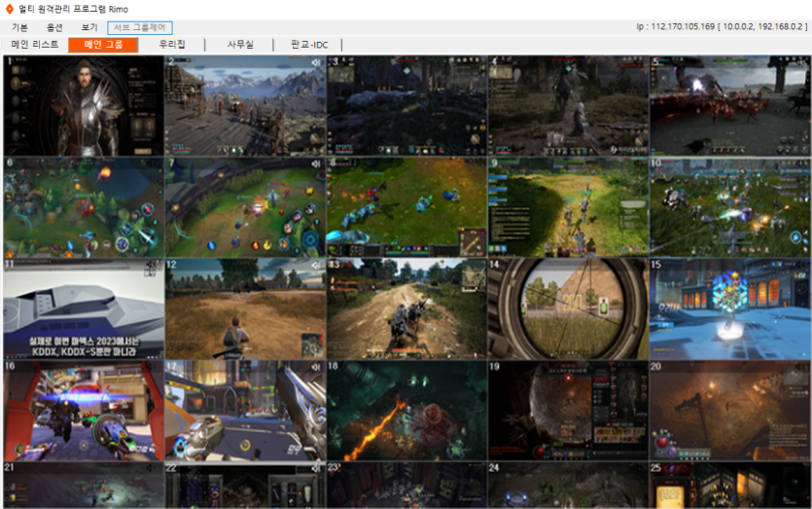This screenshot has height=509, width=812.
Task: Select remote screen 22 thumbnail
Action: 245,486
